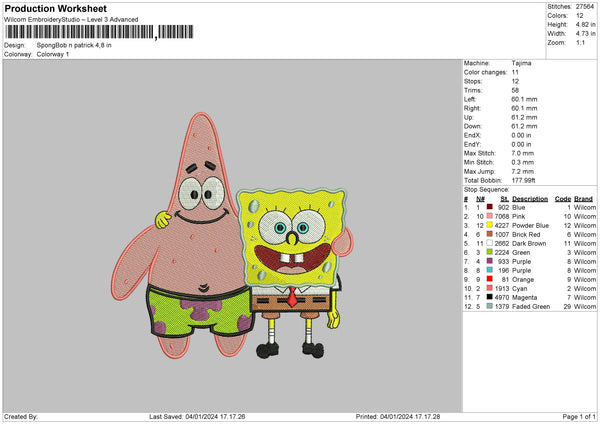This screenshot has width=600, height=424.
Task: Click the Created By label in the footer
Action: tap(21, 416)
